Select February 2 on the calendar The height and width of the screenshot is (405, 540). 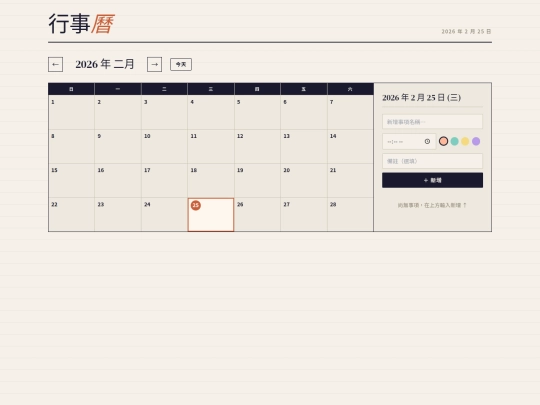(x=118, y=112)
